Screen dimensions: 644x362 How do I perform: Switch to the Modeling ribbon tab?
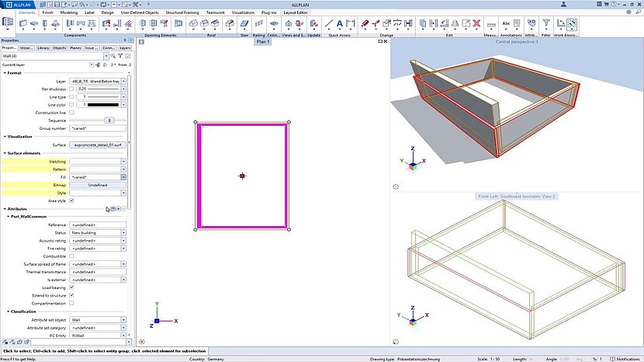click(x=68, y=12)
